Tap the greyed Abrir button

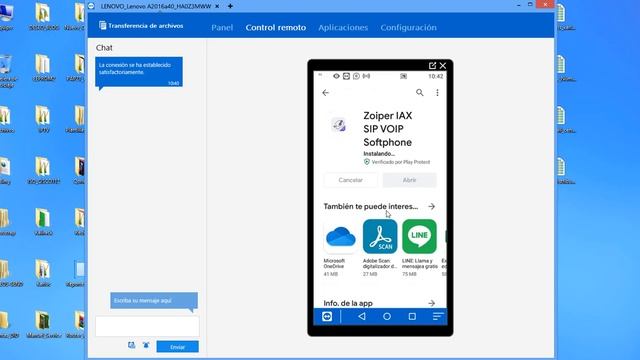coord(409,180)
